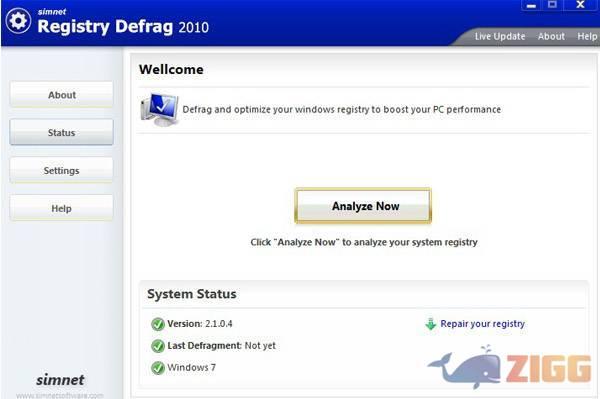Follow the Repair your registry link
The image size is (600, 399).
tap(483, 324)
